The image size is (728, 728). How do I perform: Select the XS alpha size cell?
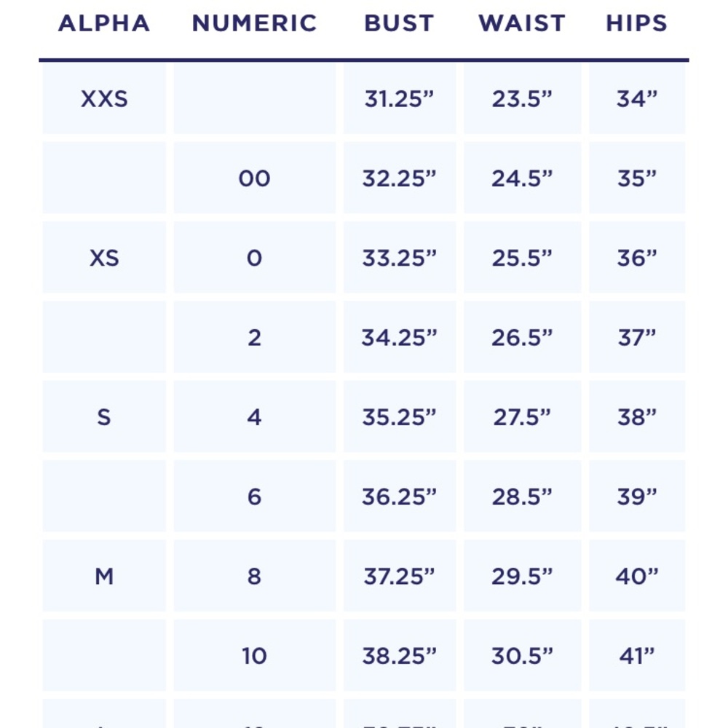[x=104, y=258]
